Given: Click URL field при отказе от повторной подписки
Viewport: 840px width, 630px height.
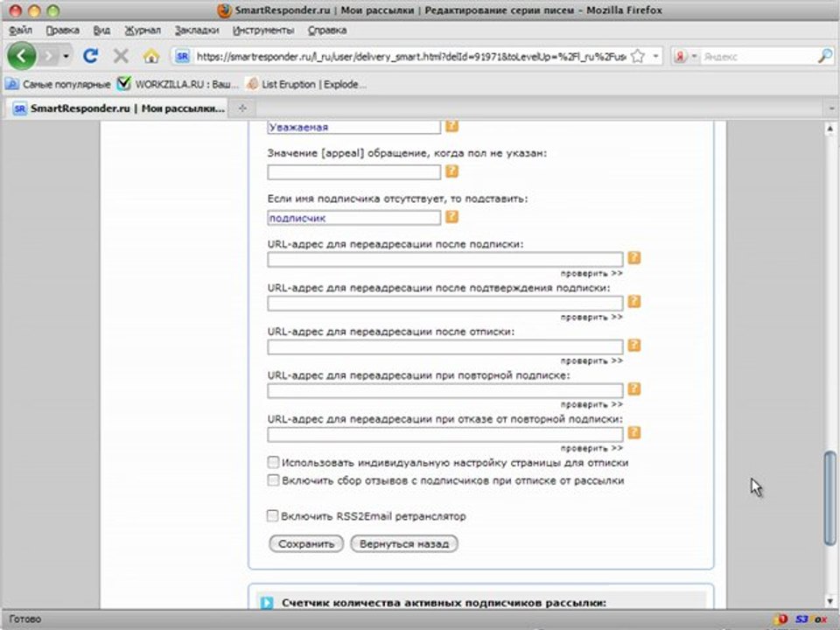Looking at the screenshot, I should point(445,435).
